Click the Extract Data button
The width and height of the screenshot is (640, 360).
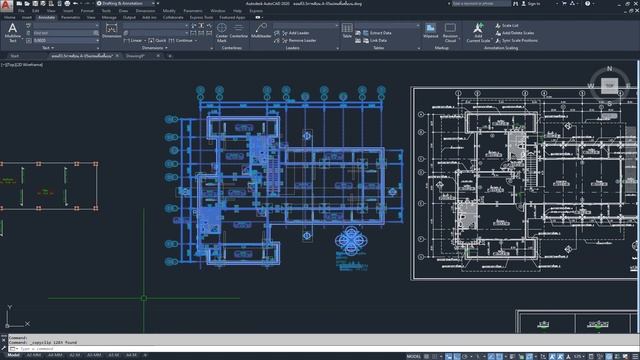377,33
